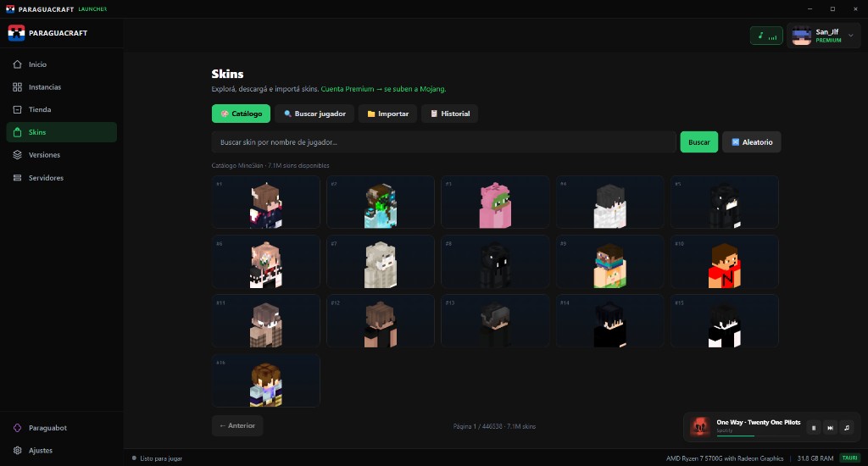The image size is (868, 466).
Task: Select skin #11 with plaid outfit
Action: 265,321
